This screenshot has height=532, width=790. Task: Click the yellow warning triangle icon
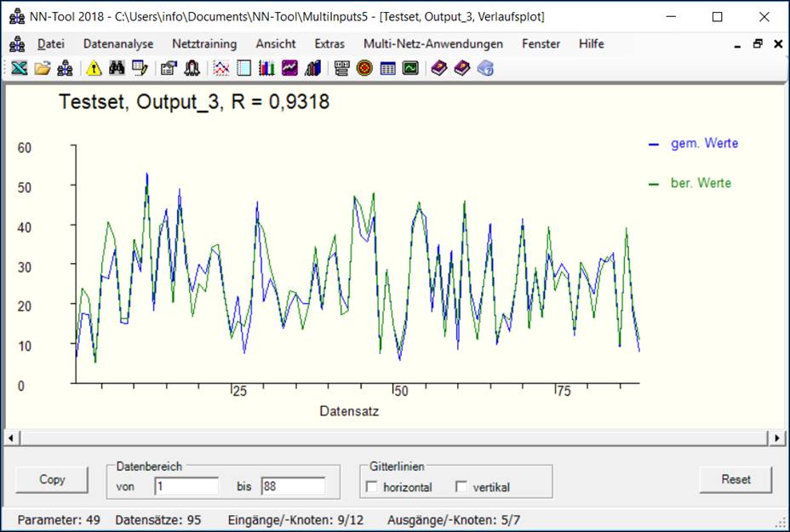(94, 68)
